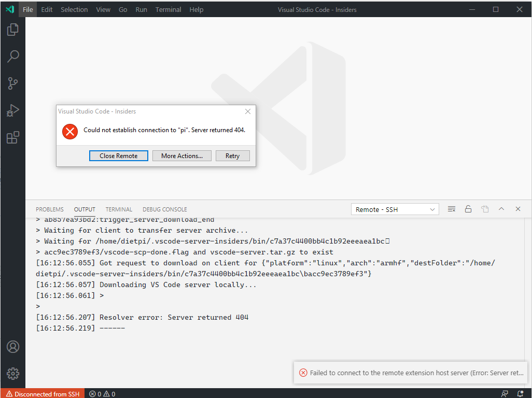The height and width of the screenshot is (398, 532).
Task: Open the Extensions view
Action: (12, 137)
